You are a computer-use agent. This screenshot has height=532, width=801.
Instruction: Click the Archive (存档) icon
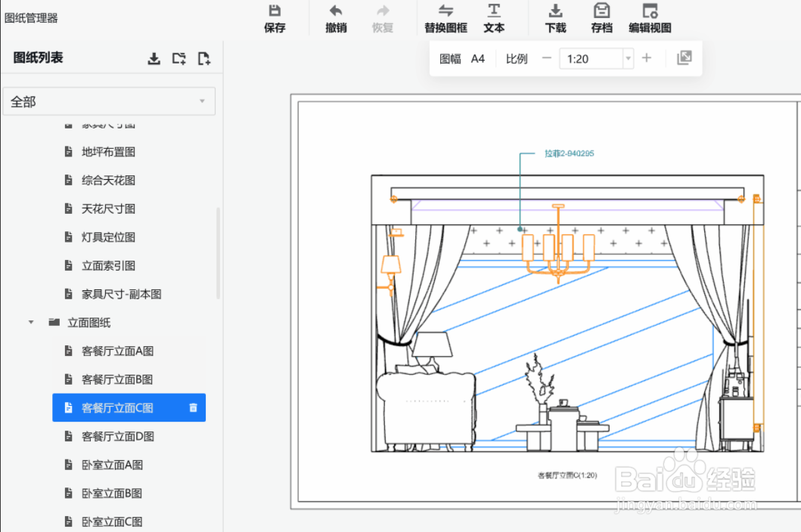(x=602, y=11)
